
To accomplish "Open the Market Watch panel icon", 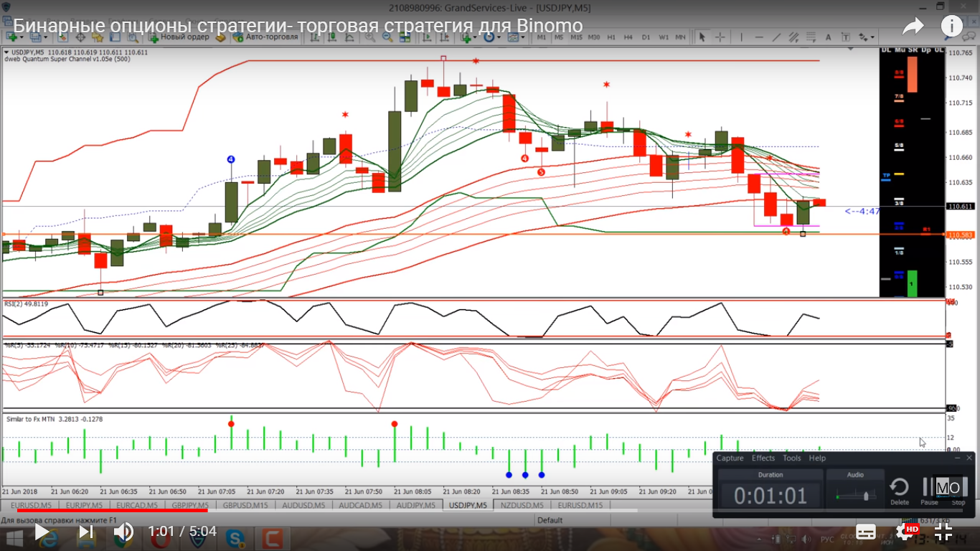I will pyautogui.click(x=64, y=37).
